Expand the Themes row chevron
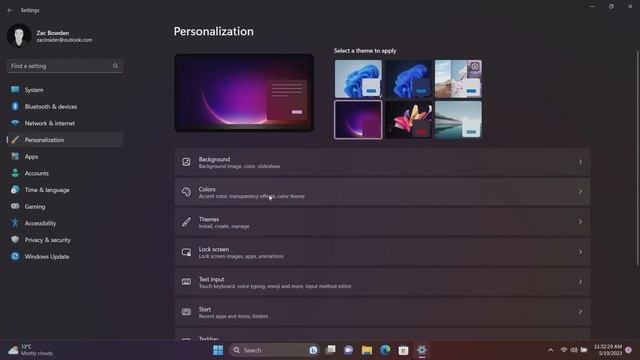Viewport: 640px width, 360px height. point(580,222)
